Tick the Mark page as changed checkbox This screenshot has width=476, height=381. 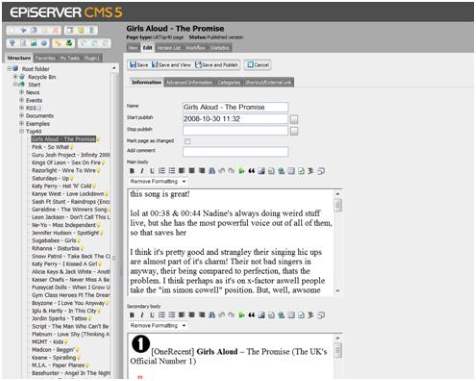187,141
